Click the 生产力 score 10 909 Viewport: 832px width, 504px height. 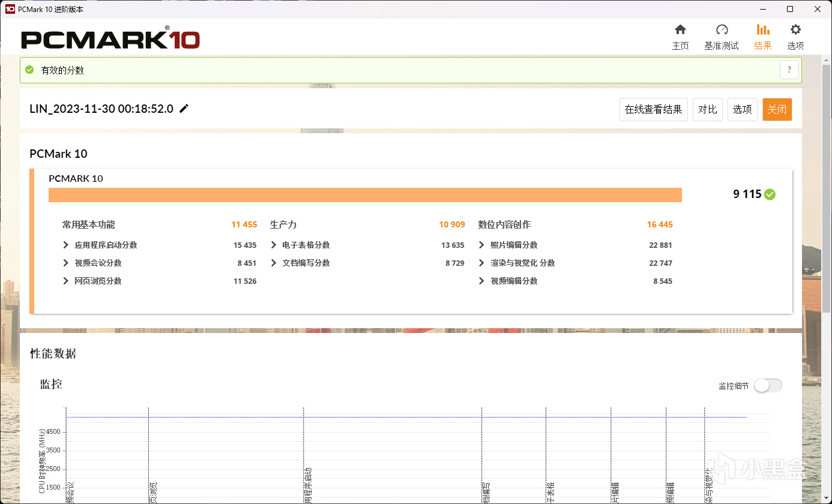pyautogui.click(x=452, y=224)
